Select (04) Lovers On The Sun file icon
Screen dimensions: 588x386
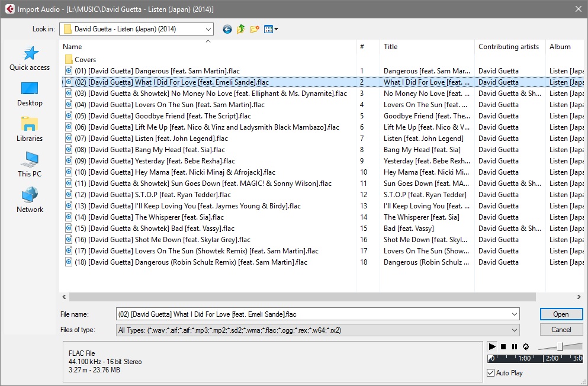pyautogui.click(x=69, y=104)
